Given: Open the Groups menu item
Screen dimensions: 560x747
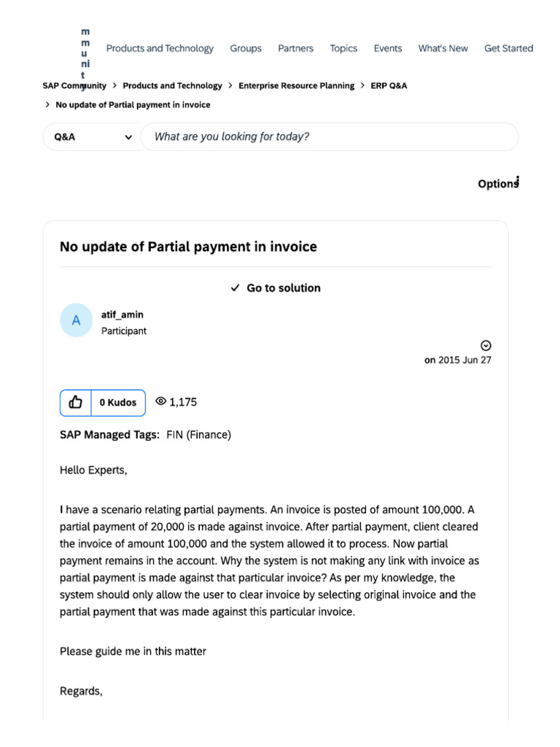Looking at the screenshot, I should pos(246,48).
